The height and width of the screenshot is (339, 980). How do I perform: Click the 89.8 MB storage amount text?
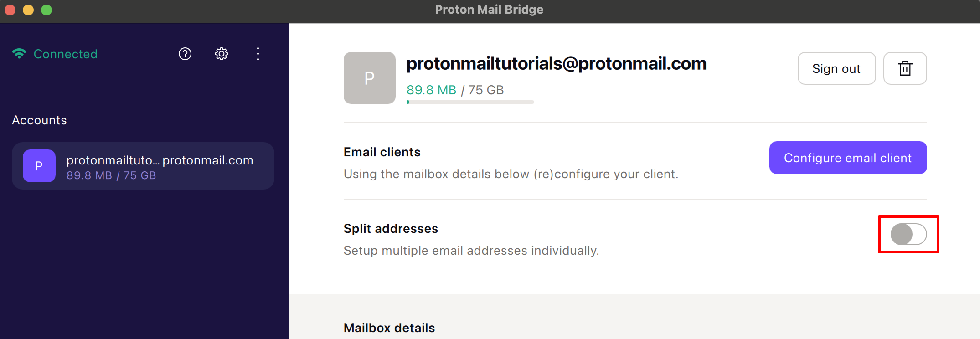pyautogui.click(x=431, y=90)
